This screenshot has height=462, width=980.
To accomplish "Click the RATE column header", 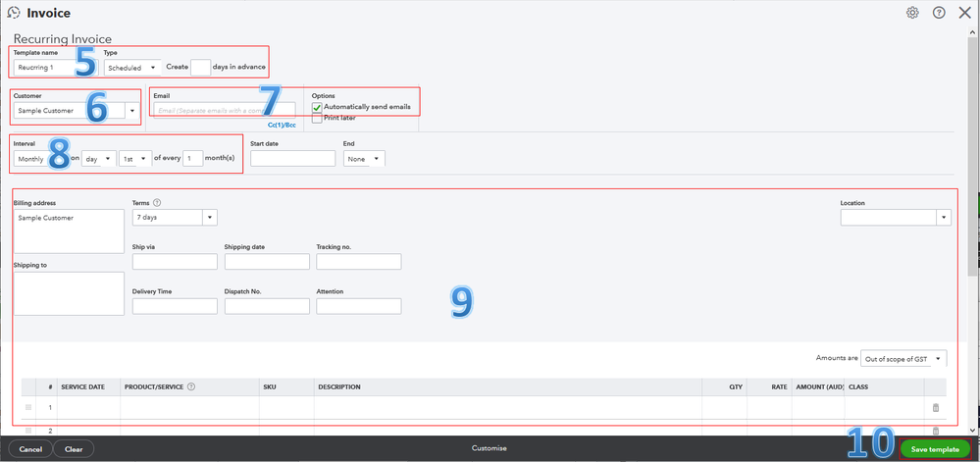I will click(x=779, y=387).
